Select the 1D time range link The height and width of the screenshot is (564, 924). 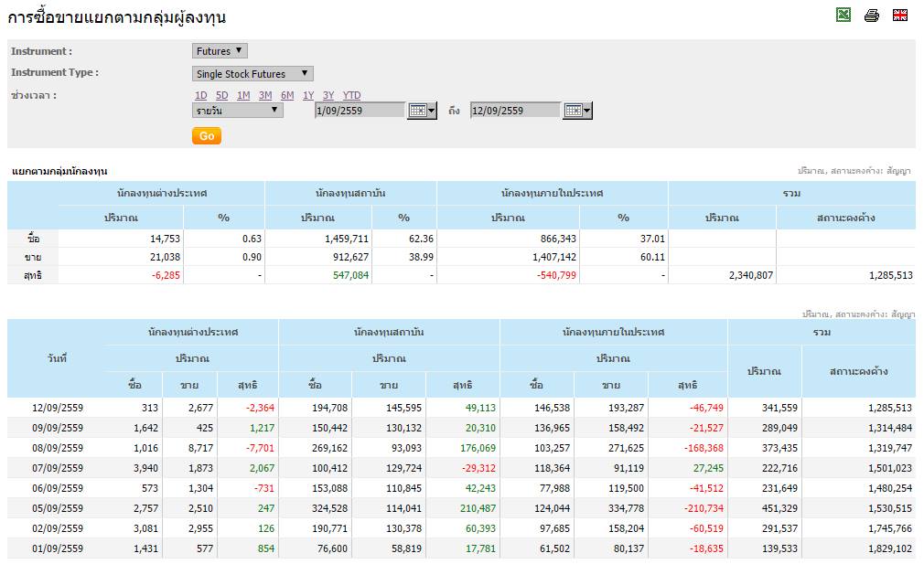point(201,95)
